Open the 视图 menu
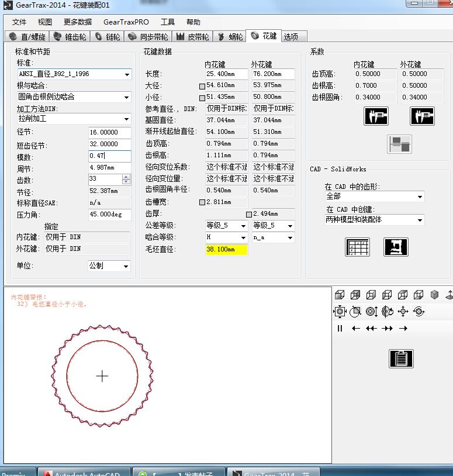453x476 pixels. pos(45,22)
